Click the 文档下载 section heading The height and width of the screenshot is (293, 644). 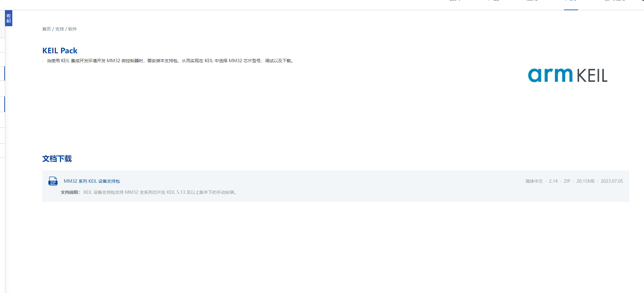[57, 159]
